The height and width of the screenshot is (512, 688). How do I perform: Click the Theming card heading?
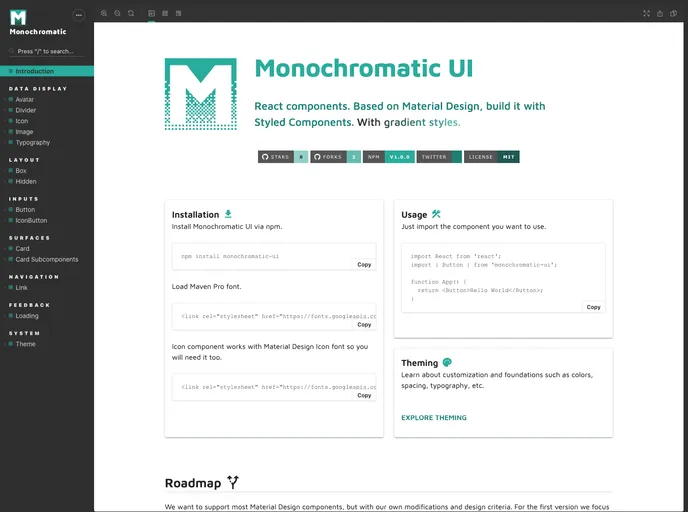click(x=419, y=363)
